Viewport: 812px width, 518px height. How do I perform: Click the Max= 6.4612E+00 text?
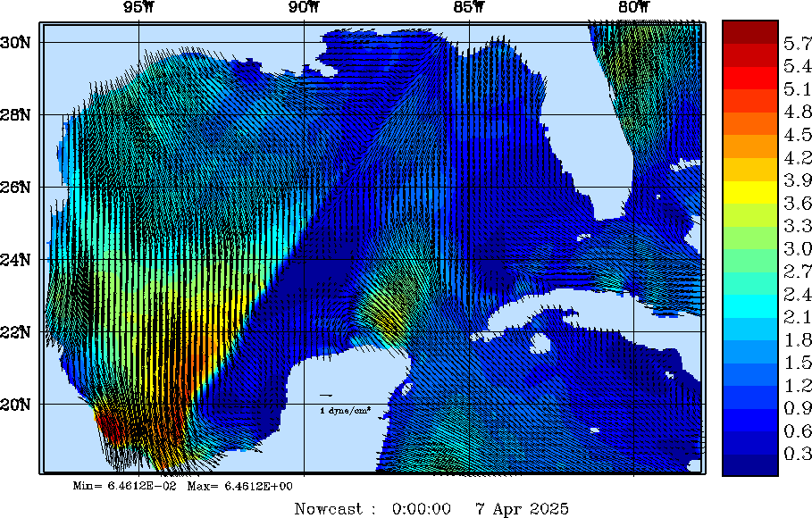(x=239, y=487)
